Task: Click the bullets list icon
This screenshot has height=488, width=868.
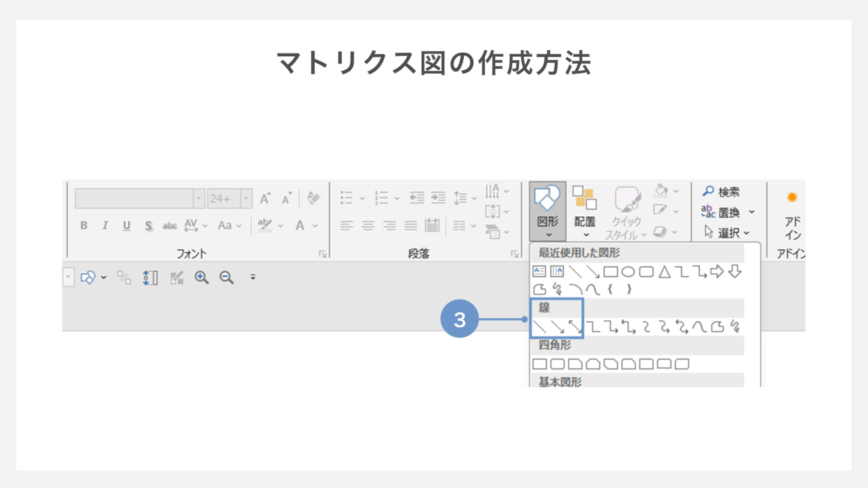Action: click(x=347, y=198)
